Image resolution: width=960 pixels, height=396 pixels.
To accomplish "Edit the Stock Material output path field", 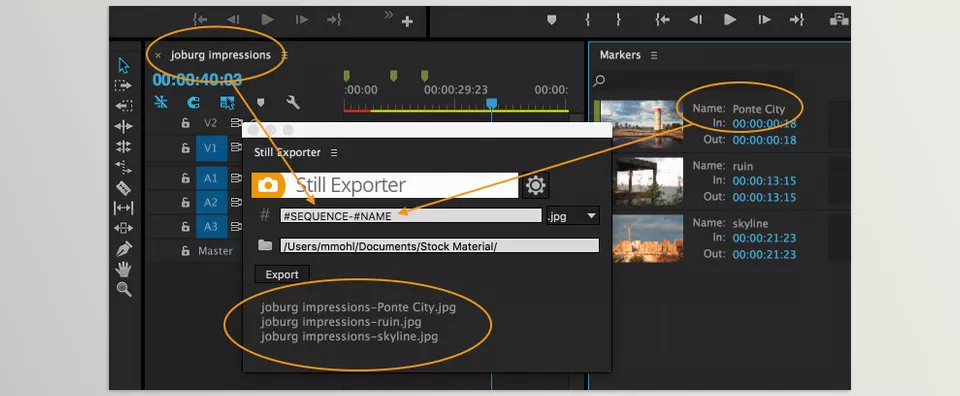I will click(440, 245).
